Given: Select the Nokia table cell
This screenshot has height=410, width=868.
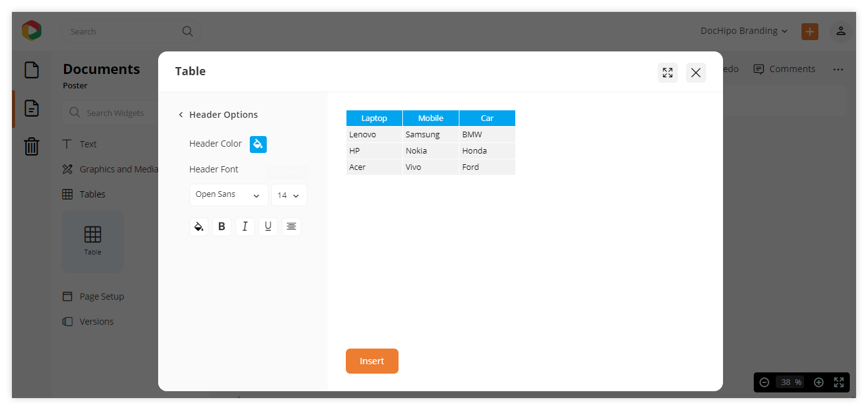Looking at the screenshot, I should (x=431, y=150).
